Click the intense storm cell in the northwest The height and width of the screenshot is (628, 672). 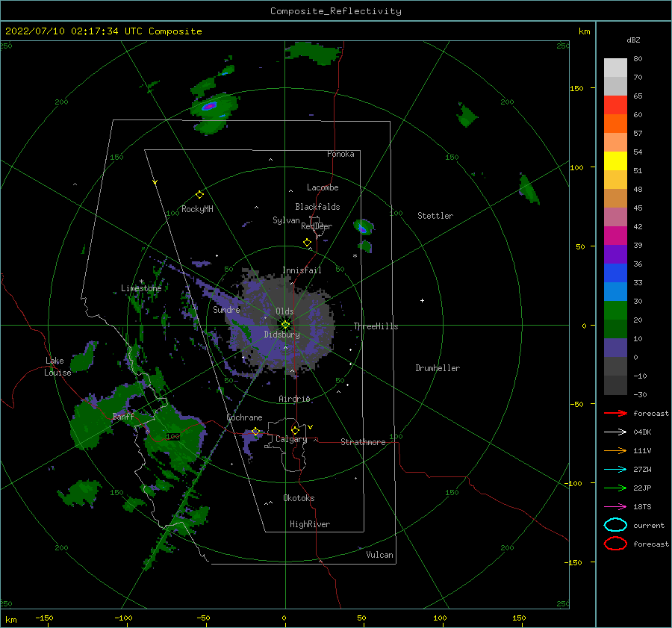point(210,106)
